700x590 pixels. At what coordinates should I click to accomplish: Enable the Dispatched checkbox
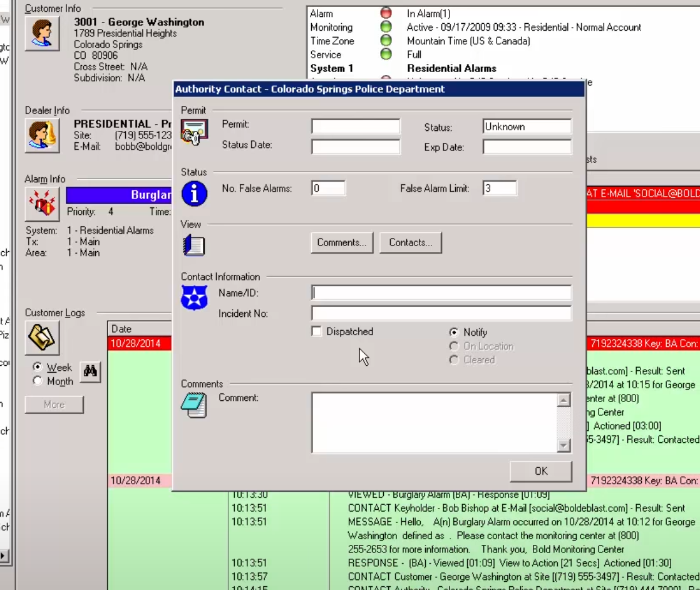[317, 332]
